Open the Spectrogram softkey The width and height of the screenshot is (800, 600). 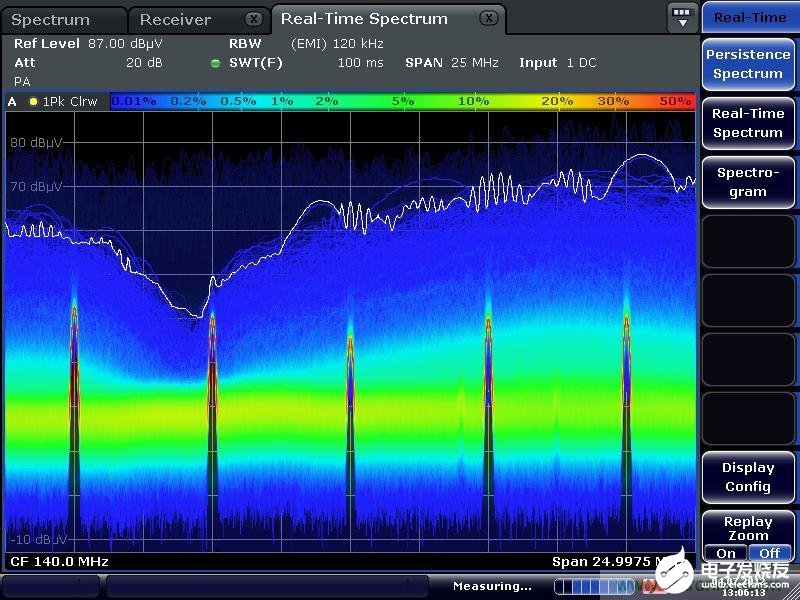748,182
